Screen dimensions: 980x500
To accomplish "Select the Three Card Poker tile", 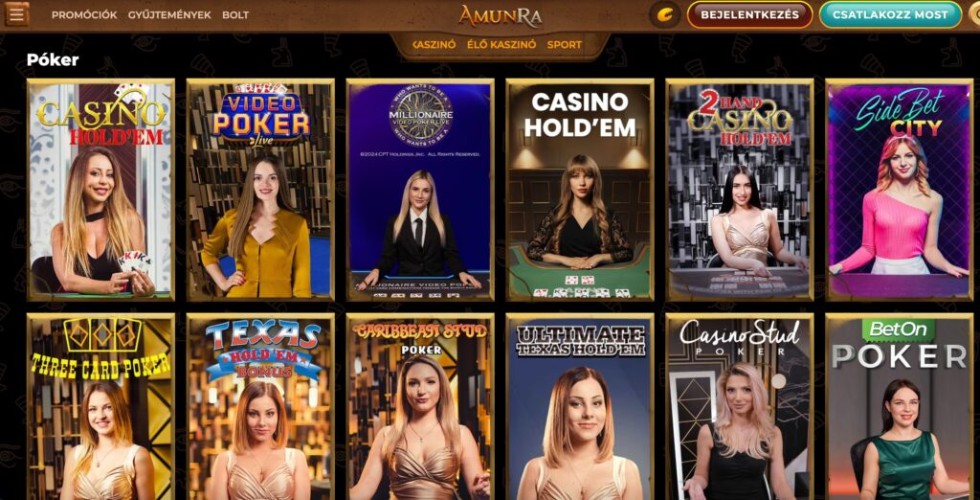I will (100, 407).
